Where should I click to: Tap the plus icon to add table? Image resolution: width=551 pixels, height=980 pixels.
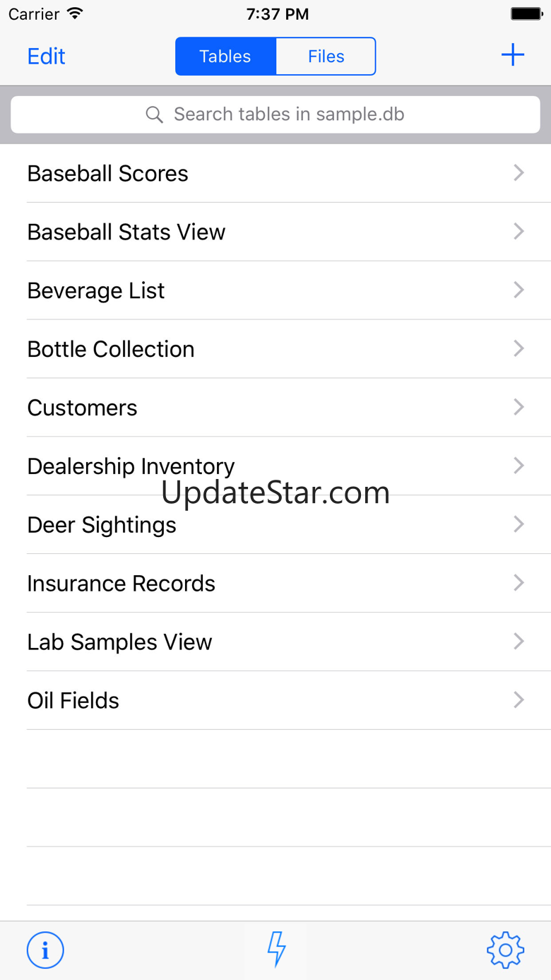512,55
